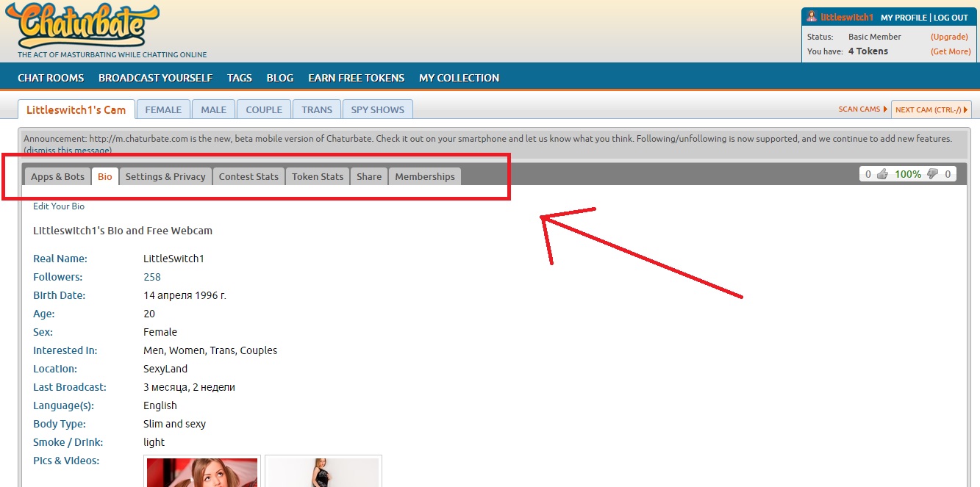
Task: Browse the Female cams tab
Action: point(163,109)
